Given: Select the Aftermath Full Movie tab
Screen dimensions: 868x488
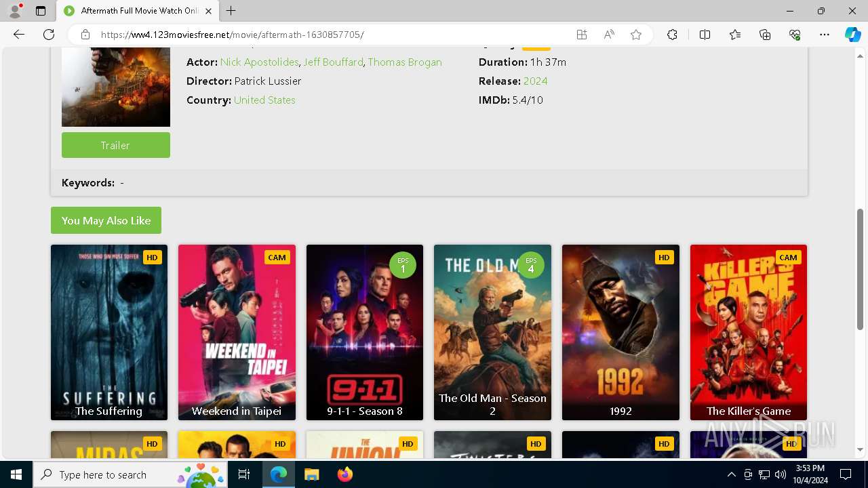Looking at the screenshot, I should (137, 11).
